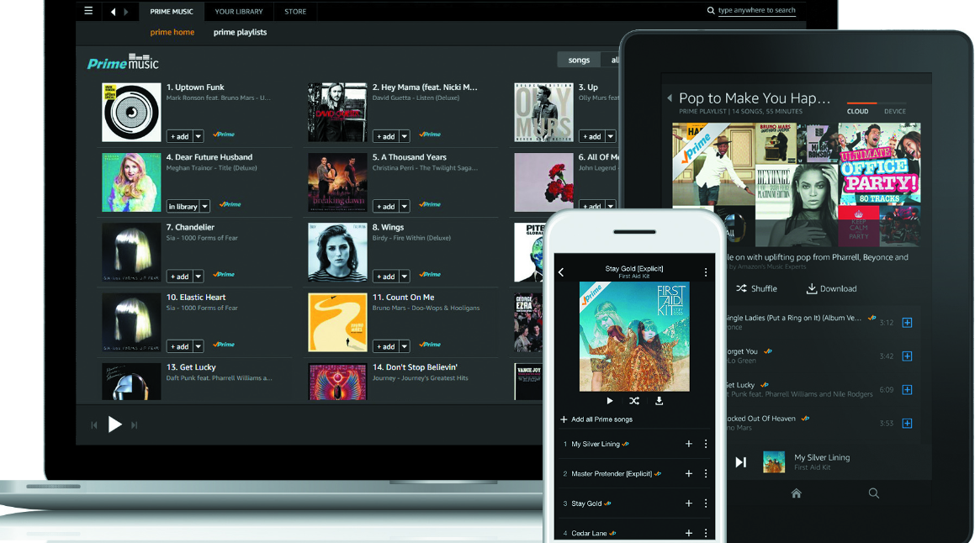Image resolution: width=980 pixels, height=543 pixels.
Task: Expand the add dropdown for song 3, Up
Action: coord(611,136)
